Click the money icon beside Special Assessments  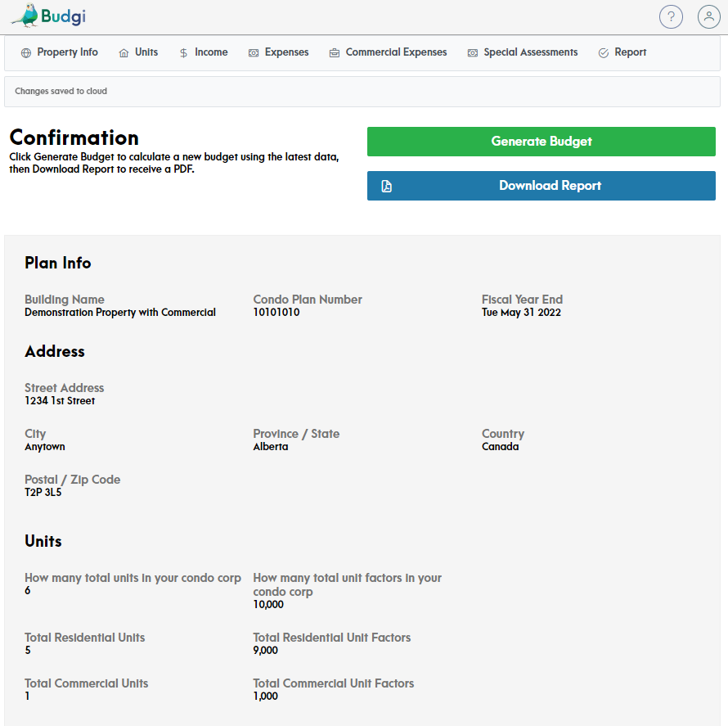tap(472, 53)
